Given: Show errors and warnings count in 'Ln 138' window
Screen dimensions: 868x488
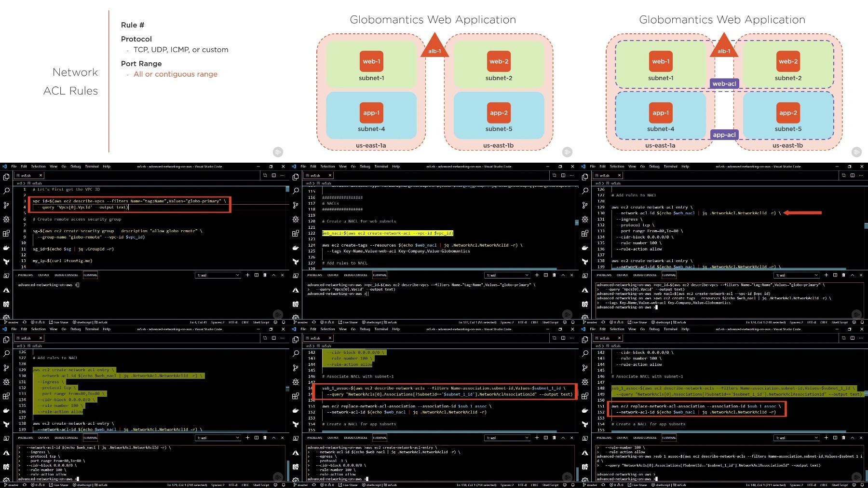Looking at the screenshot, I should (x=327, y=485).
